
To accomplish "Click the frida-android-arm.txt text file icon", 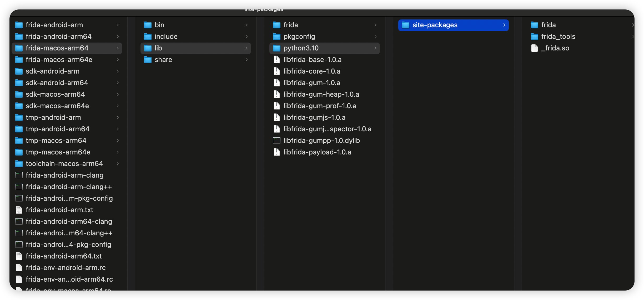I will tap(19, 210).
